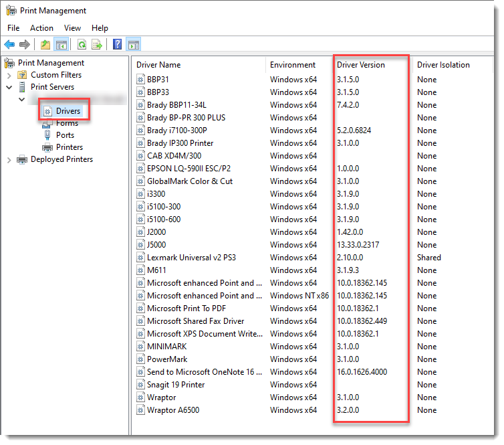Screen dimensions: 504x445
Task: Expand the Deployed Printers tree node
Action: tap(10, 159)
